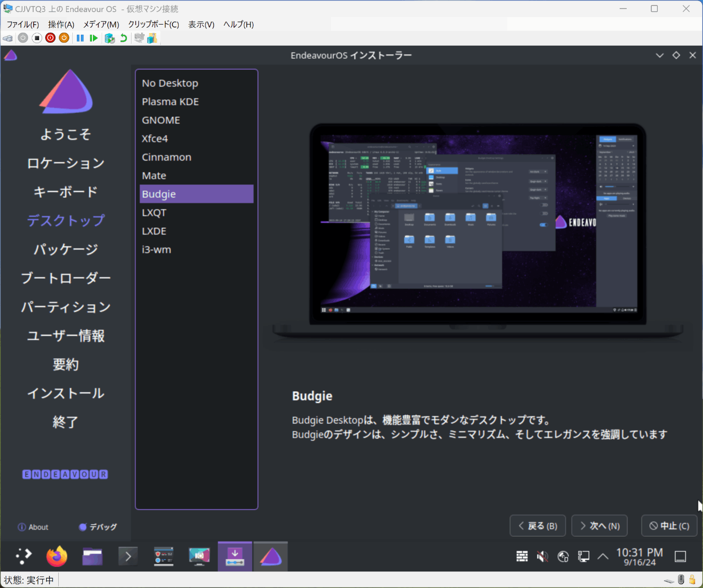703x588 pixels.
Task: Click the green Reset play icon
Action: pos(93,38)
